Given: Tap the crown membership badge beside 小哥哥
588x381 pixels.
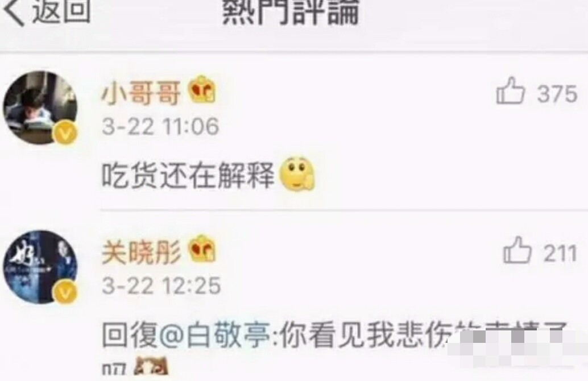Looking at the screenshot, I should pyautogui.click(x=202, y=89).
